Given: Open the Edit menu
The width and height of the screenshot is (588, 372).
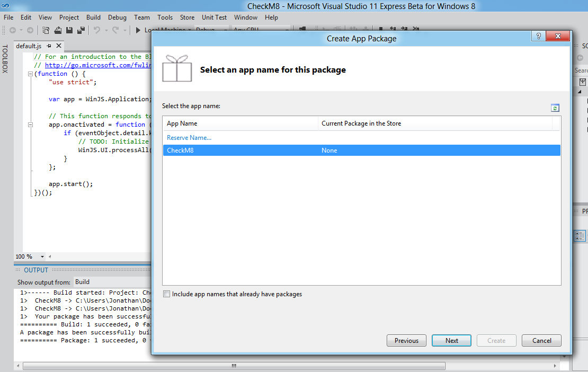Looking at the screenshot, I should click(26, 17).
